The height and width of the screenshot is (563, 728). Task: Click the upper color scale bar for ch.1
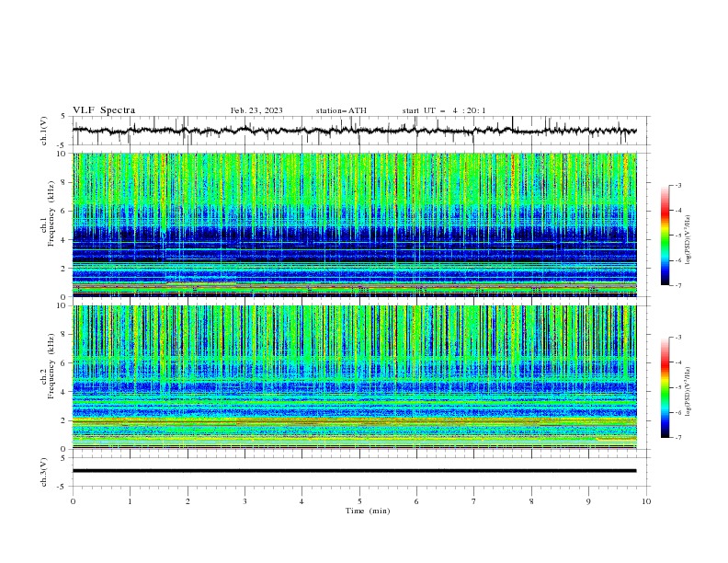[x=665, y=236]
